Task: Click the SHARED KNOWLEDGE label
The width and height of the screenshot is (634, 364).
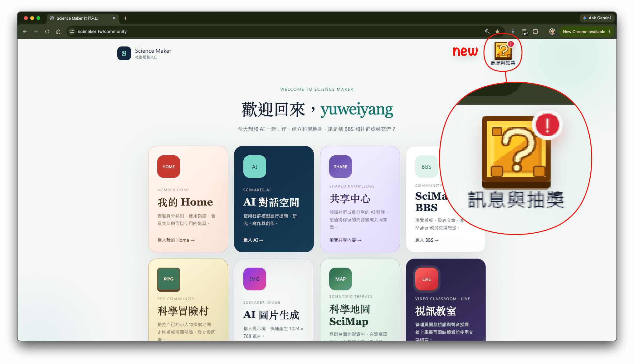Action: click(x=352, y=186)
